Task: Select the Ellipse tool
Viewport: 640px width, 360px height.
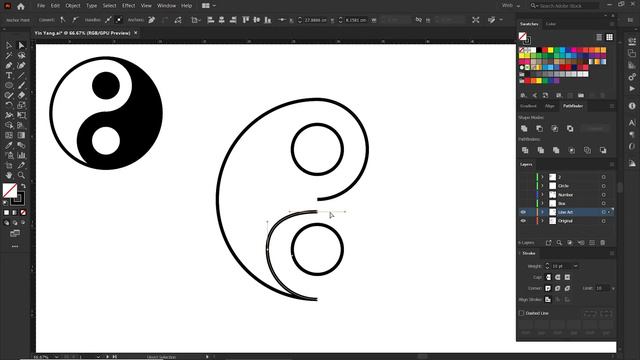Action: [x=9, y=85]
